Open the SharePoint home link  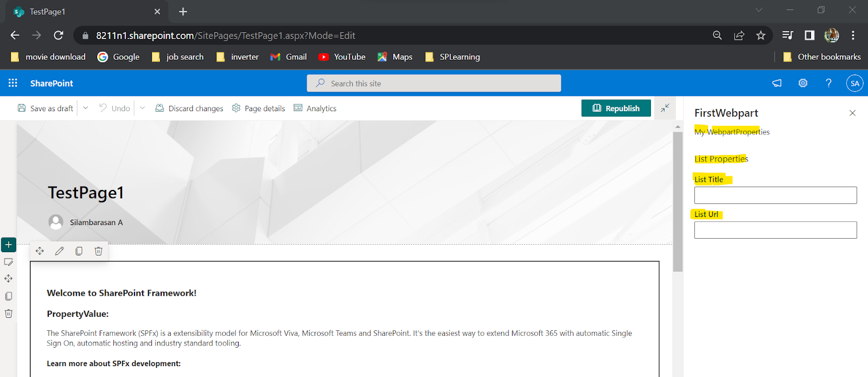[52, 83]
